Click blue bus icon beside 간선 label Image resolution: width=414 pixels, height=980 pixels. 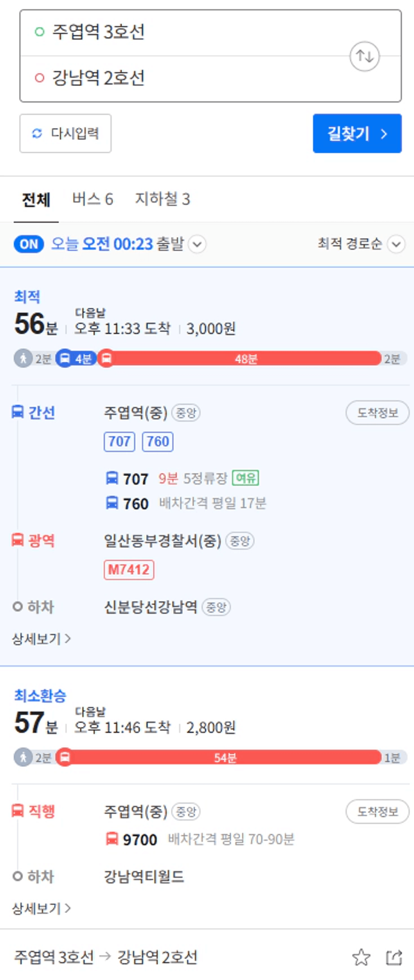(18, 412)
